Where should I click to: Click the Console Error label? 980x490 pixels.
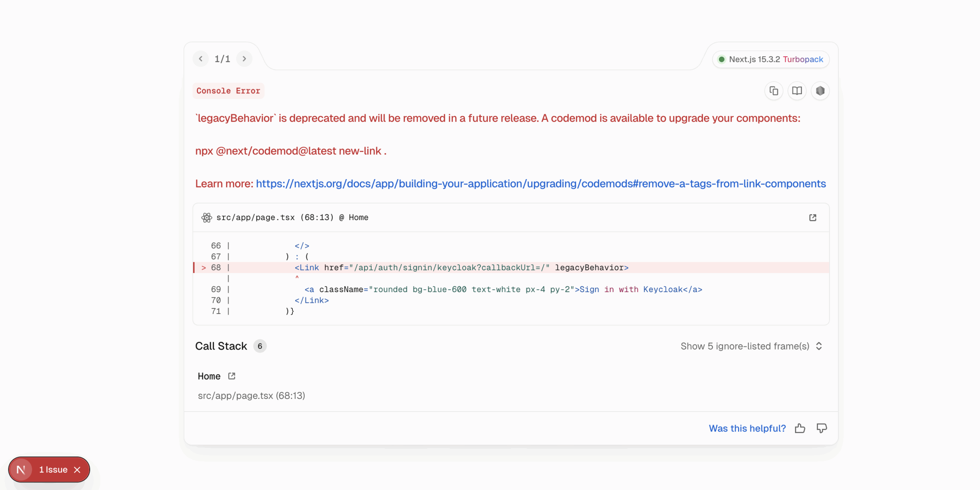[228, 91]
